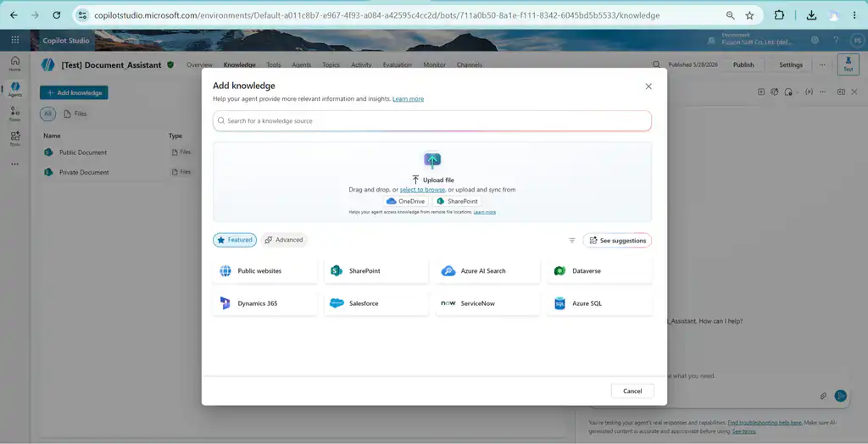Switch to the Monitor tab
The height and width of the screenshot is (444, 868).
point(434,64)
